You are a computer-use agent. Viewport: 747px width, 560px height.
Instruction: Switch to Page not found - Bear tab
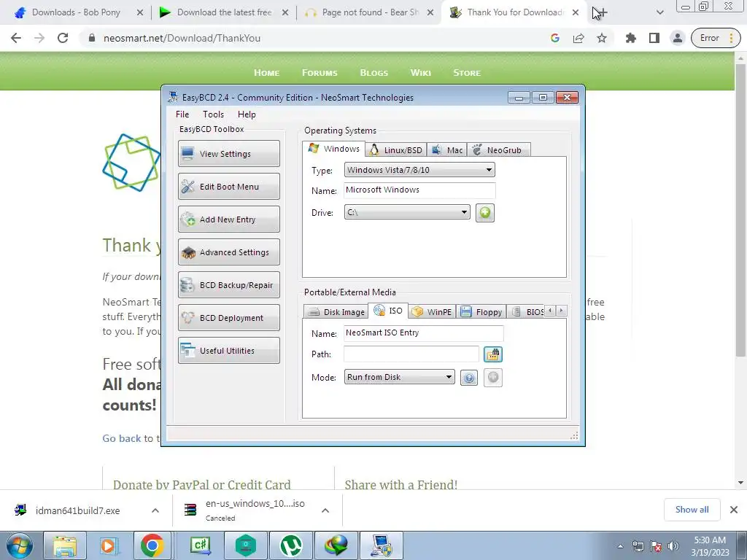(369, 12)
